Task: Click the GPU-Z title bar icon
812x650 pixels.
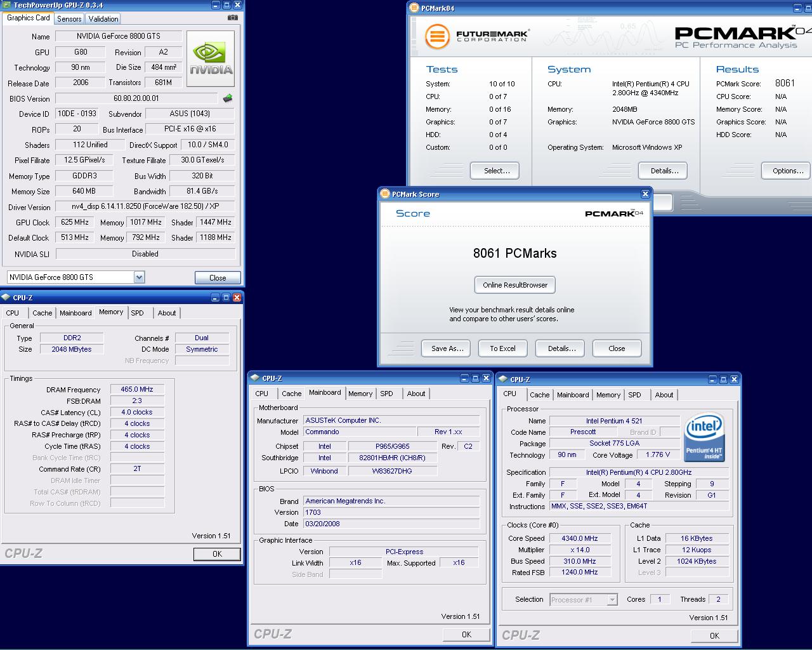Action: coord(6,5)
